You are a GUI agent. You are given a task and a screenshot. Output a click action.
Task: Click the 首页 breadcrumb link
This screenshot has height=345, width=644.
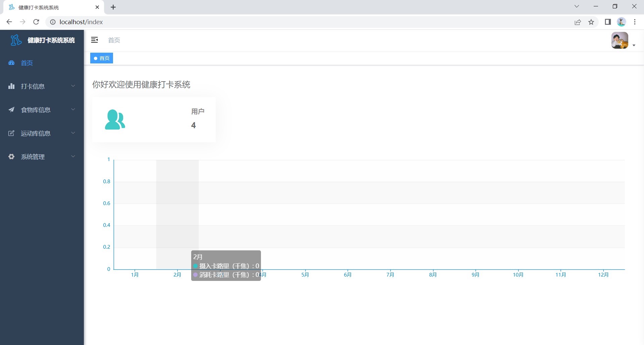click(114, 40)
